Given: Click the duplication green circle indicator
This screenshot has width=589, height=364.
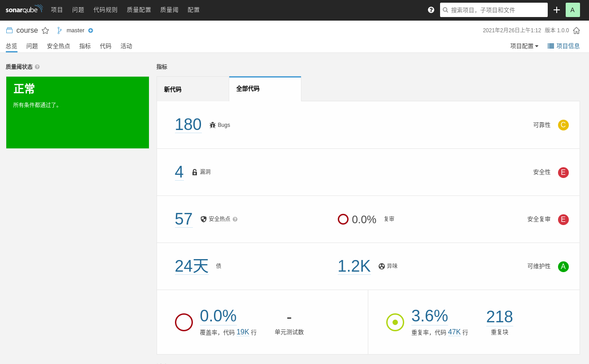Looking at the screenshot, I should pyautogui.click(x=395, y=322).
